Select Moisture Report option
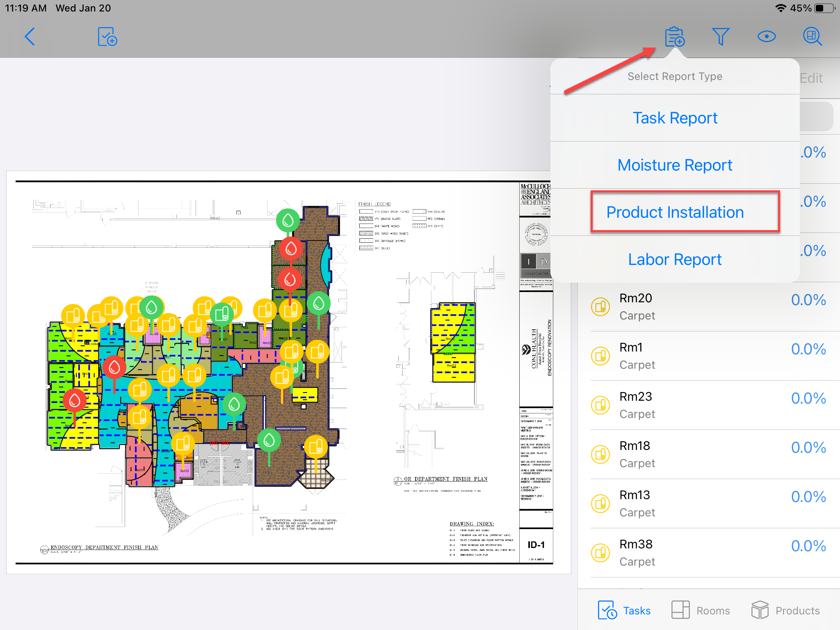840x630 pixels. (675, 165)
